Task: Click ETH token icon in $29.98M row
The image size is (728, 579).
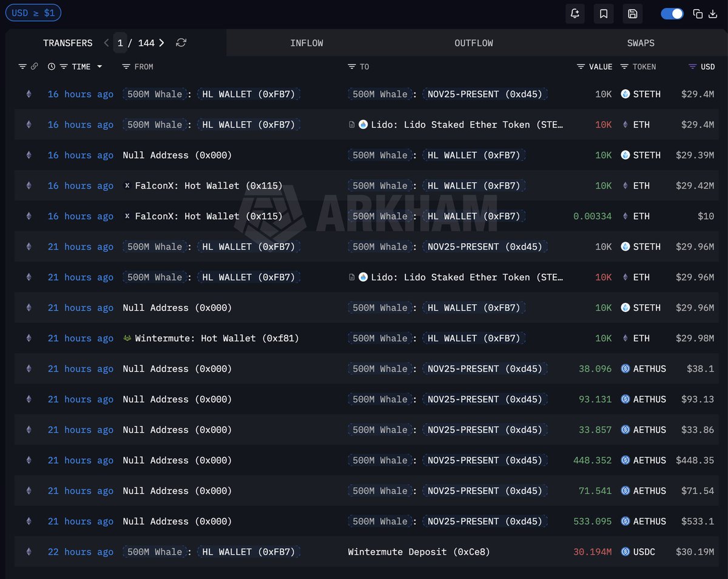Action: 625,338
